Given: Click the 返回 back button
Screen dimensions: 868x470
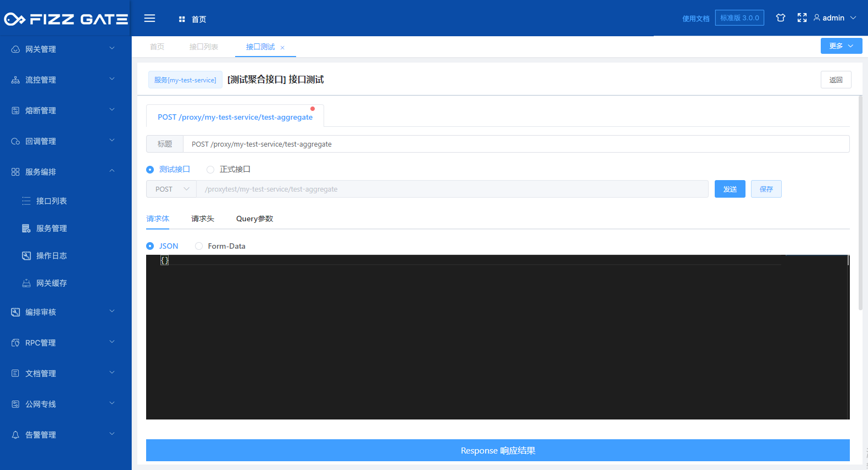Looking at the screenshot, I should tap(836, 80).
